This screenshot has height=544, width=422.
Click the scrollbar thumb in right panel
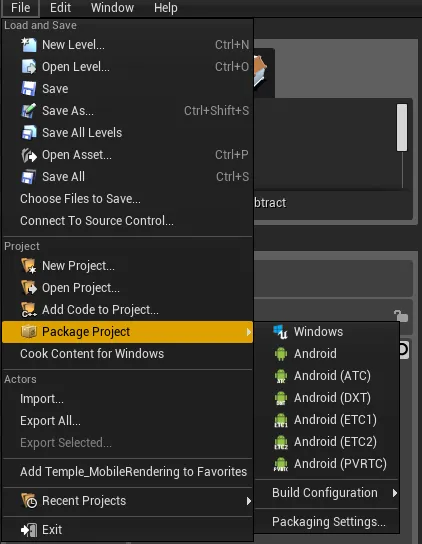[402, 127]
